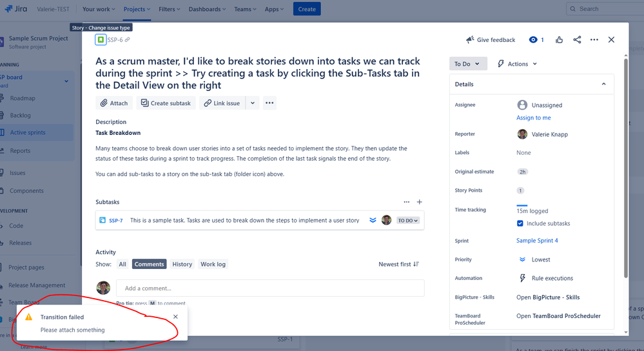Copy link icon next to SSP-6
This screenshot has width=644, height=351.
click(x=128, y=40)
